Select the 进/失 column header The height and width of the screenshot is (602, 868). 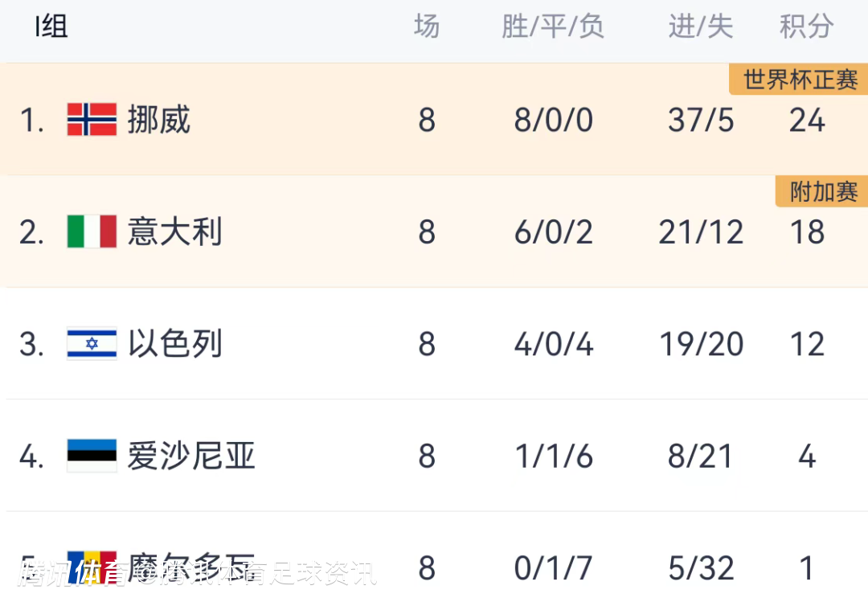click(701, 27)
